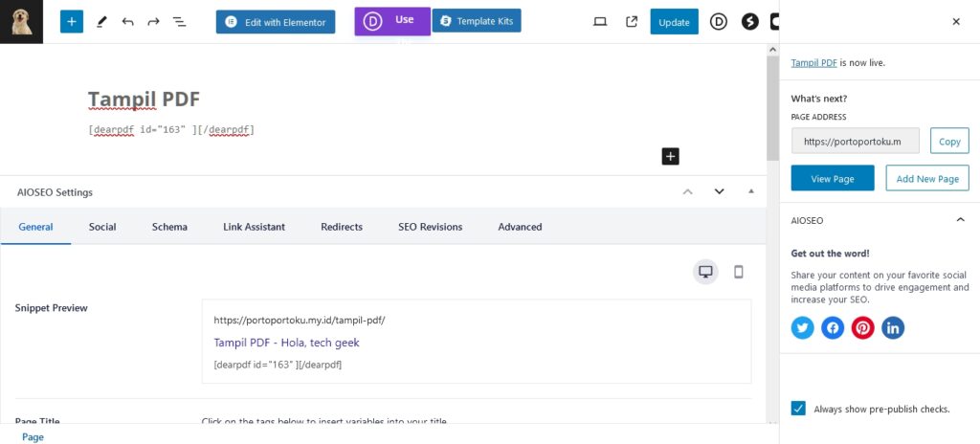Screen dimensions: 980x444
Task: Open Template Kits
Action: tap(477, 21)
